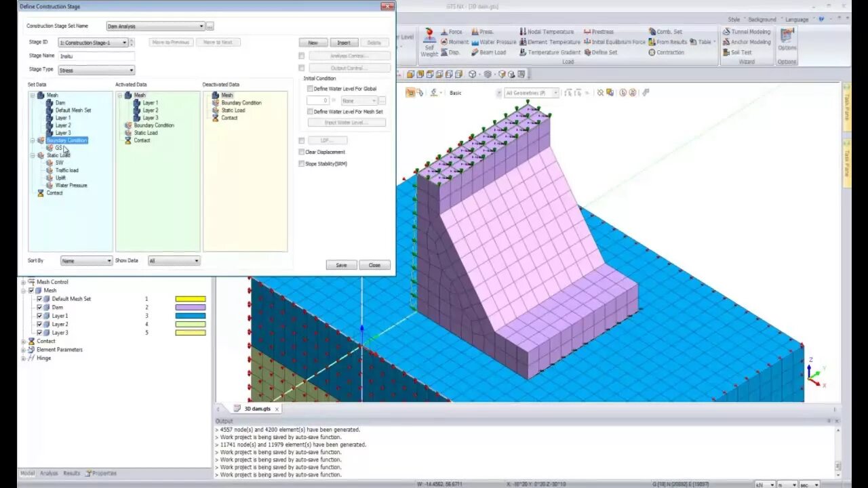The height and width of the screenshot is (488, 868).
Task: Open Nodal Temperature tool
Action: tap(547, 32)
